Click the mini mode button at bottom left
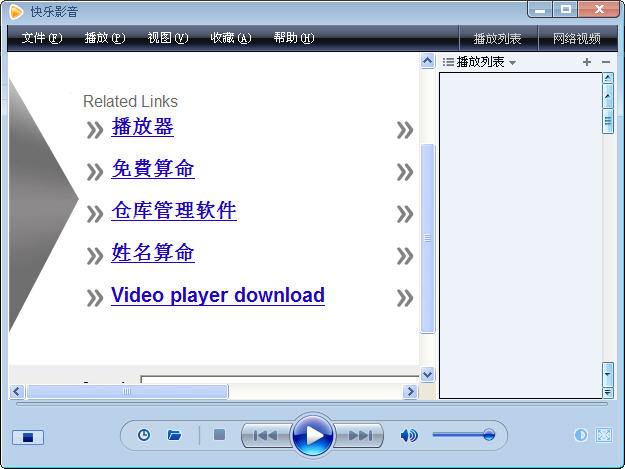This screenshot has width=625, height=469. click(x=28, y=438)
